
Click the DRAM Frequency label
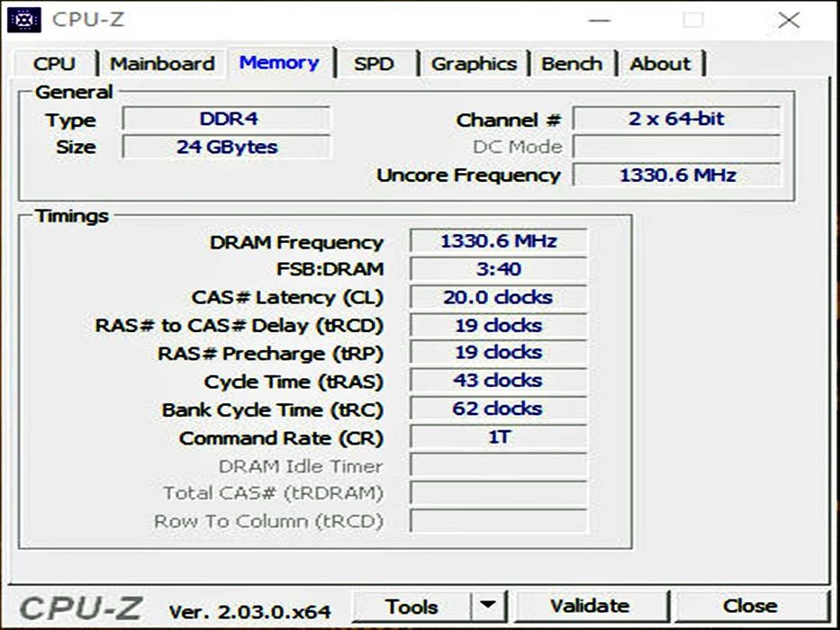[296, 242]
